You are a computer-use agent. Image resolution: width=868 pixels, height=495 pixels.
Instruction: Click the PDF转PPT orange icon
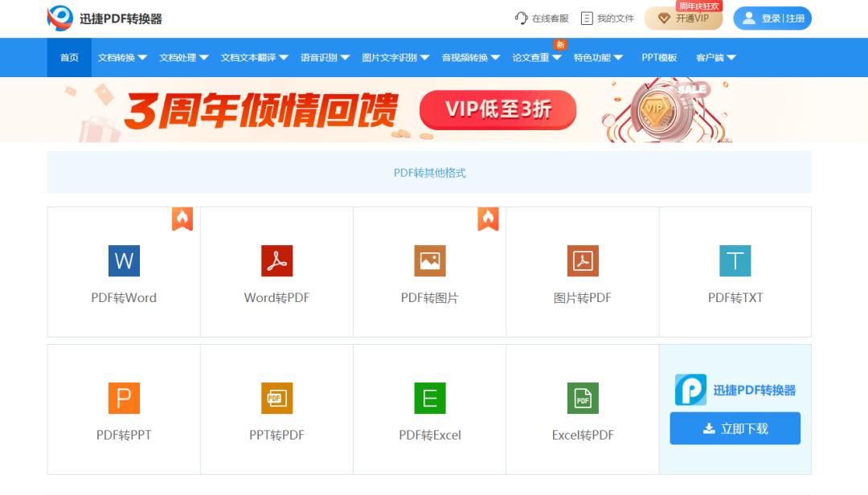[x=124, y=398]
